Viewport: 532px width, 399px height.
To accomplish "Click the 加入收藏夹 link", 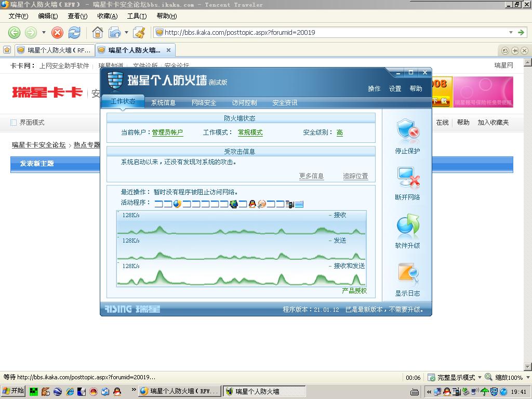I will [x=493, y=123].
